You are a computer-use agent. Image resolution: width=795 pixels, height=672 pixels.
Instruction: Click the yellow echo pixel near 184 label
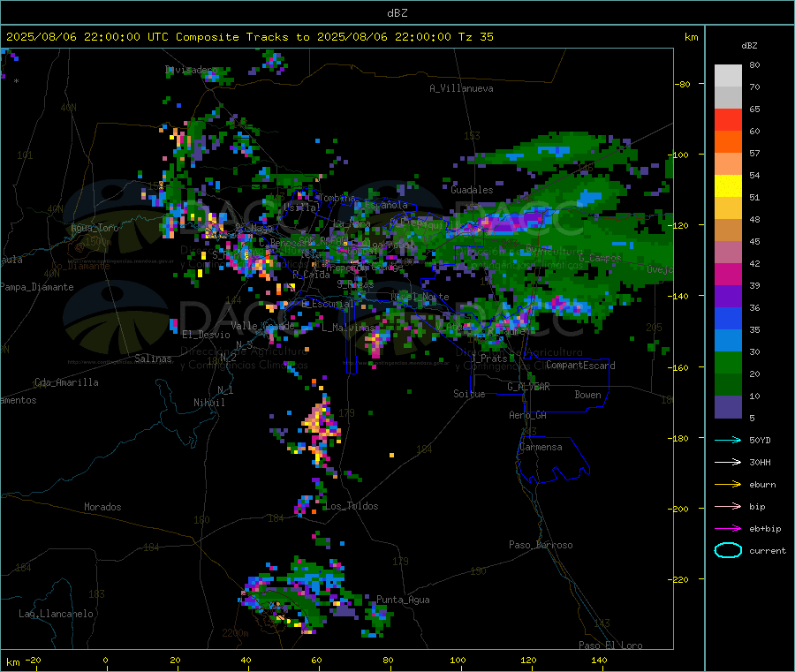point(392,455)
